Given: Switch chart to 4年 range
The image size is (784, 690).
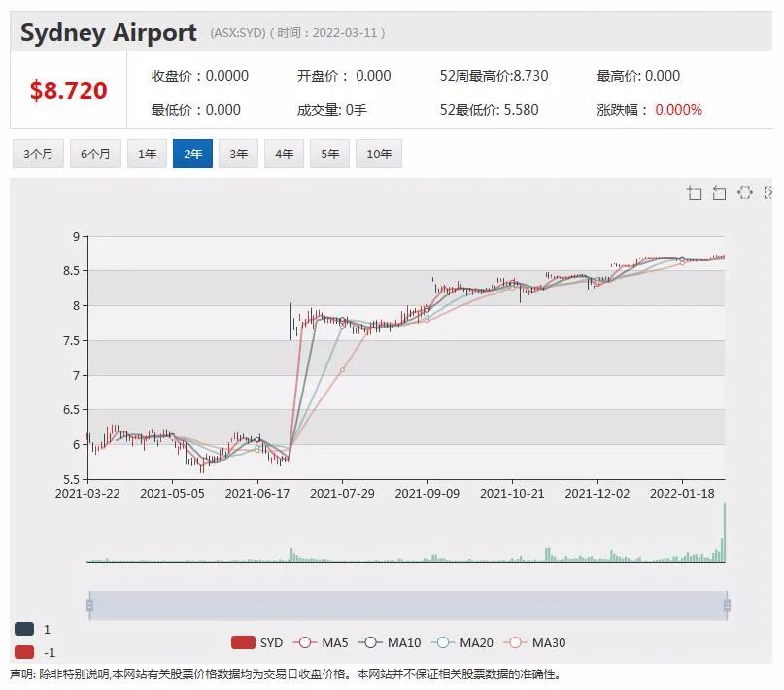Looking at the screenshot, I should point(284,154).
